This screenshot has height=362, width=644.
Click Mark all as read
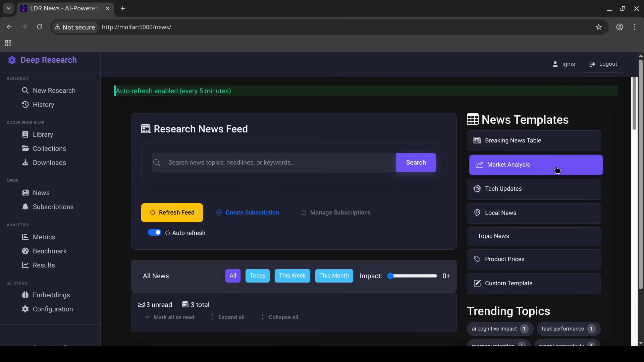[170, 317]
